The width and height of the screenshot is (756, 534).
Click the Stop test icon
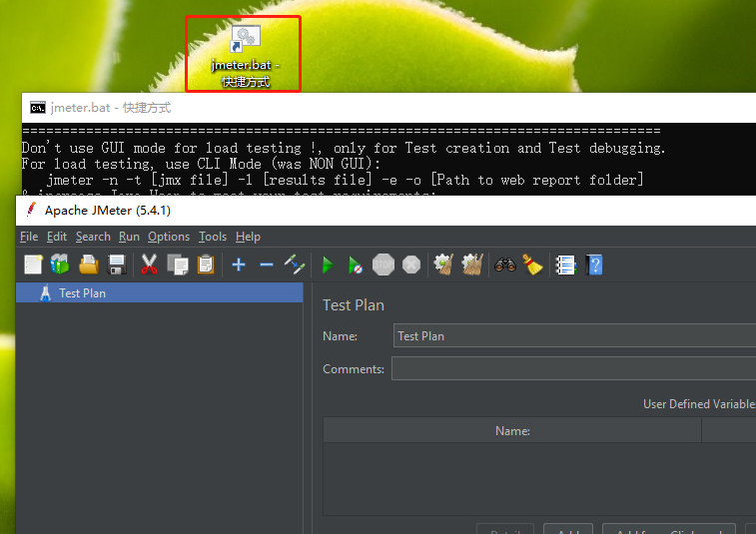point(383,265)
